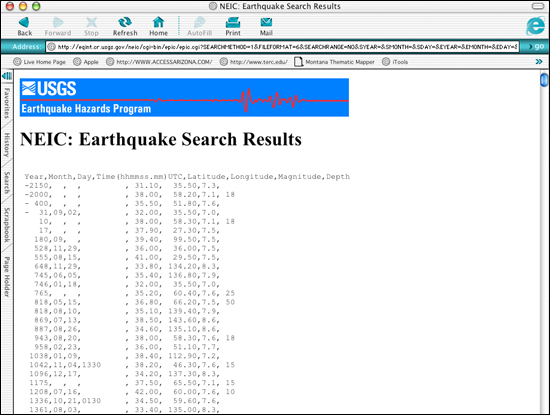550x415 pixels.
Task: Select the row for year 1175
Action: tap(132, 383)
